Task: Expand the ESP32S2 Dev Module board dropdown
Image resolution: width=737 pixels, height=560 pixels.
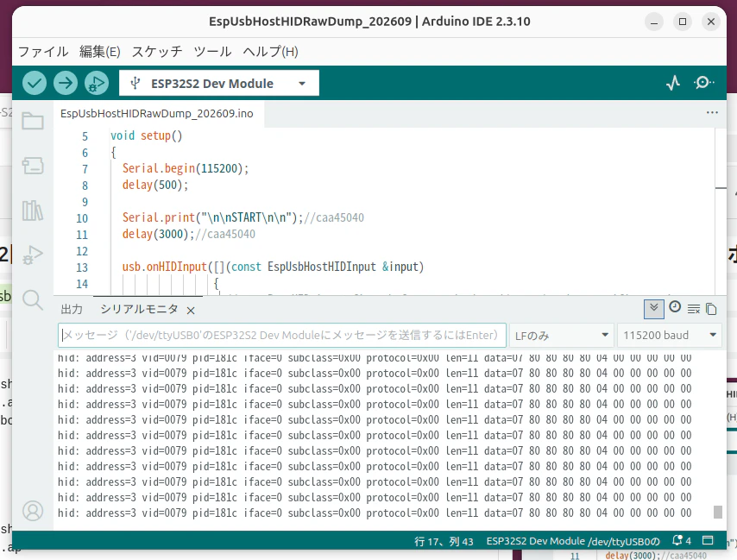Action: tap(302, 84)
